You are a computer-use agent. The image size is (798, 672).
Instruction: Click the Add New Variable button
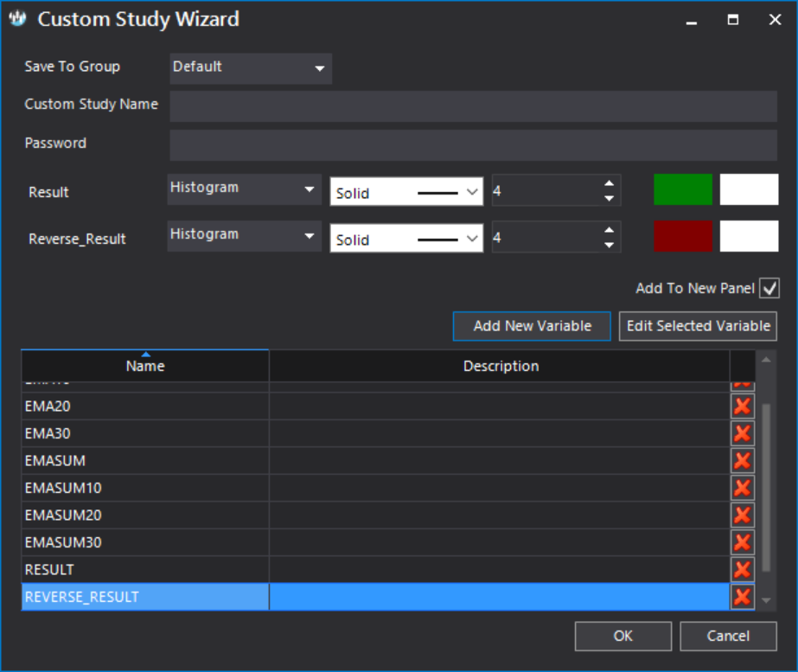(532, 326)
